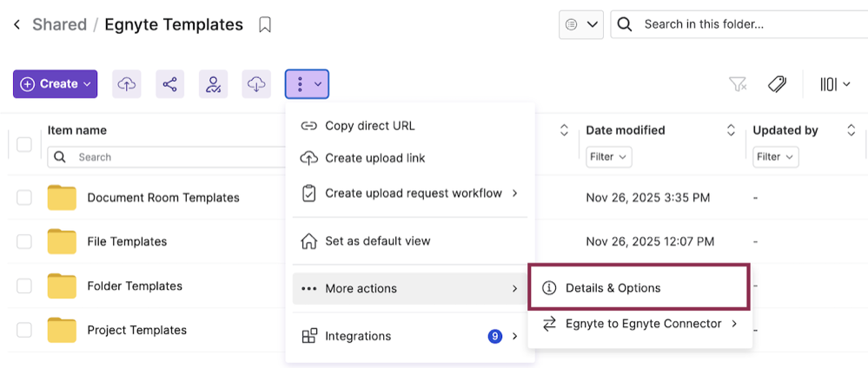The width and height of the screenshot is (868, 368).
Task: Click the Item name column header
Action: point(77,130)
